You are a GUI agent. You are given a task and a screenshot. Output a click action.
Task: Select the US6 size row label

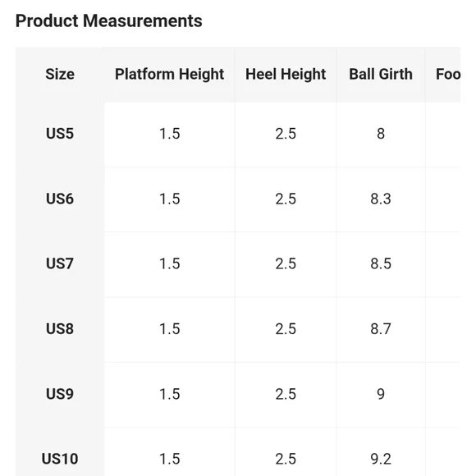60,199
